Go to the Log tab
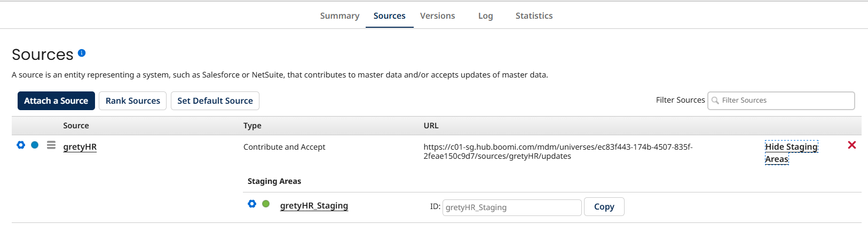Screen dimensions: 868x247 485,16
